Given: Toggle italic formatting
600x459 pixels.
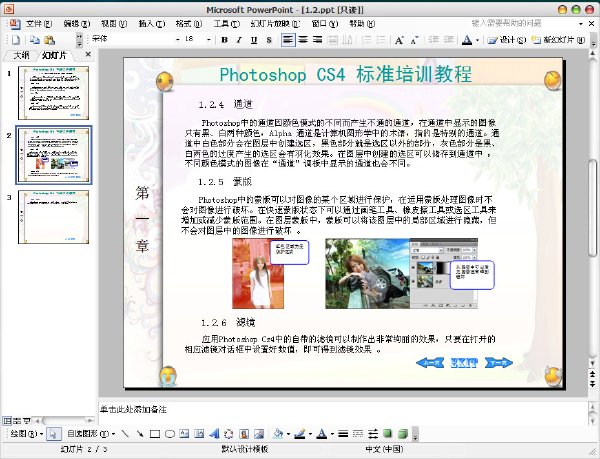Looking at the screenshot, I should click(x=239, y=40).
